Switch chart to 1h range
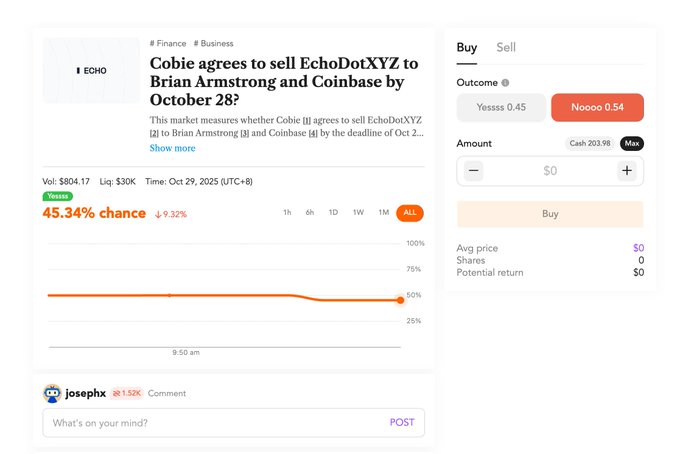This screenshot has height=454, width=680. 287,213
